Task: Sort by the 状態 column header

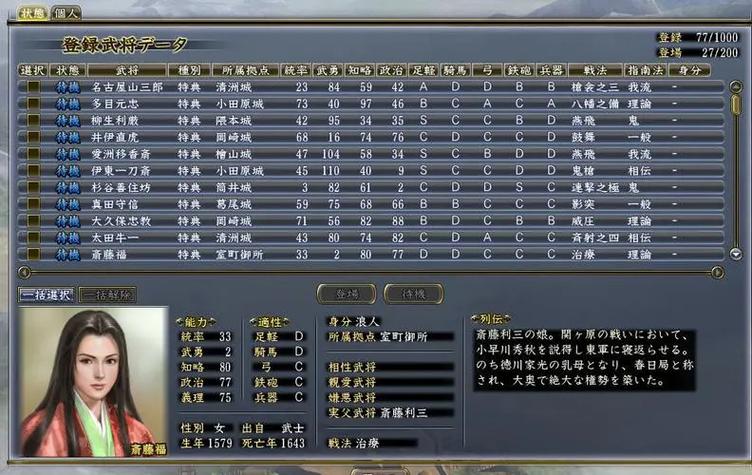Action: click(x=68, y=70)
